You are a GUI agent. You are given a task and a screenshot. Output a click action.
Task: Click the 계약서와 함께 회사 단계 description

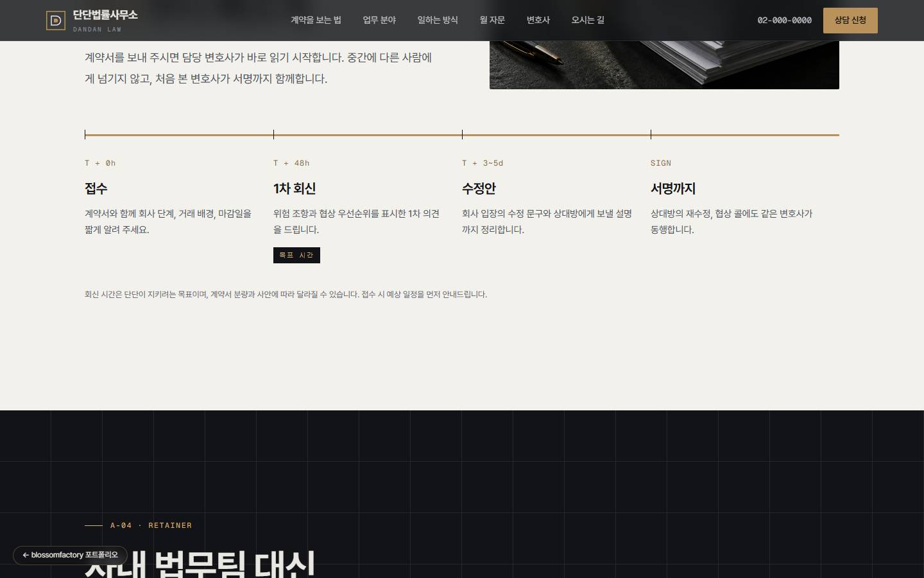tap(168, 222)
